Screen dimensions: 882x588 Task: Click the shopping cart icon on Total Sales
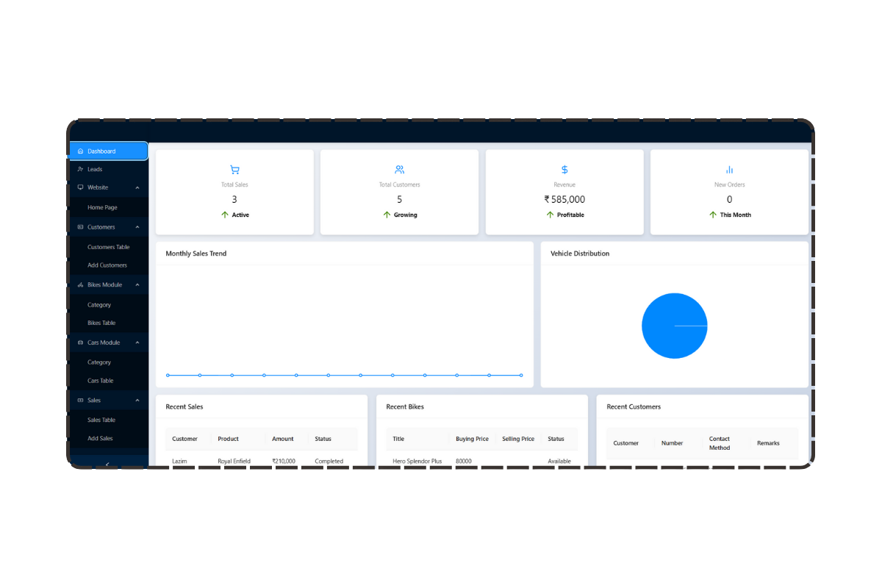[234, 170]
